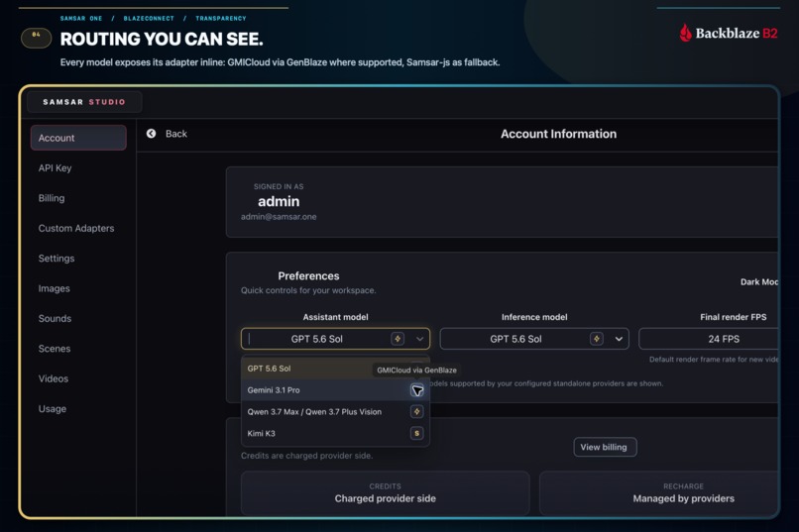Click the Account Information heading
The width and height of the screenshot is (799, 532).
coord(558,134)
